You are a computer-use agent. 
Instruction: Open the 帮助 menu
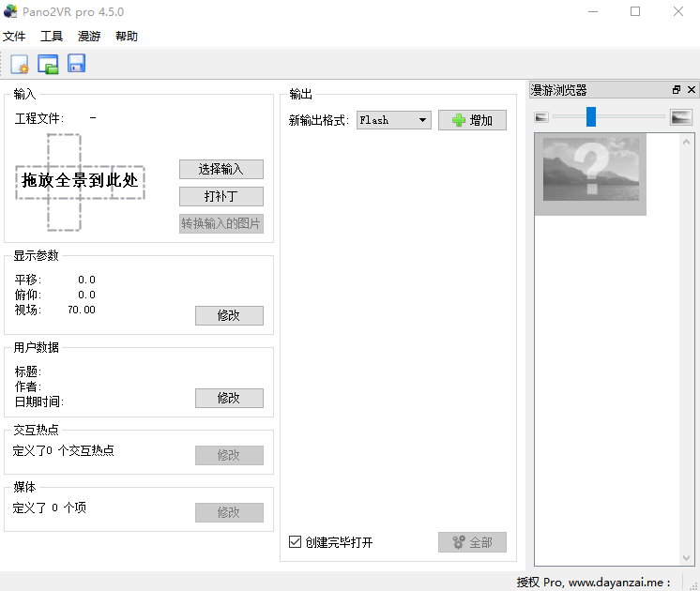click(127, 37)
